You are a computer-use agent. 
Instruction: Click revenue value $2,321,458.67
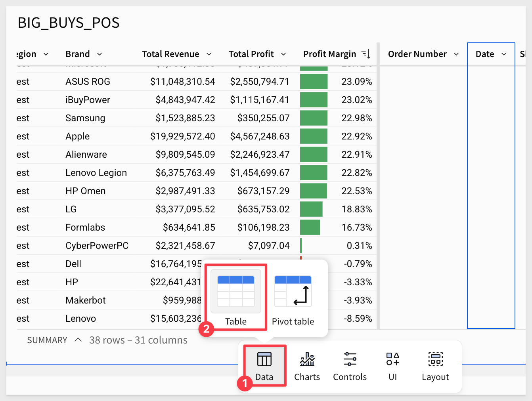pyautogui.click(x=185, y=246)
